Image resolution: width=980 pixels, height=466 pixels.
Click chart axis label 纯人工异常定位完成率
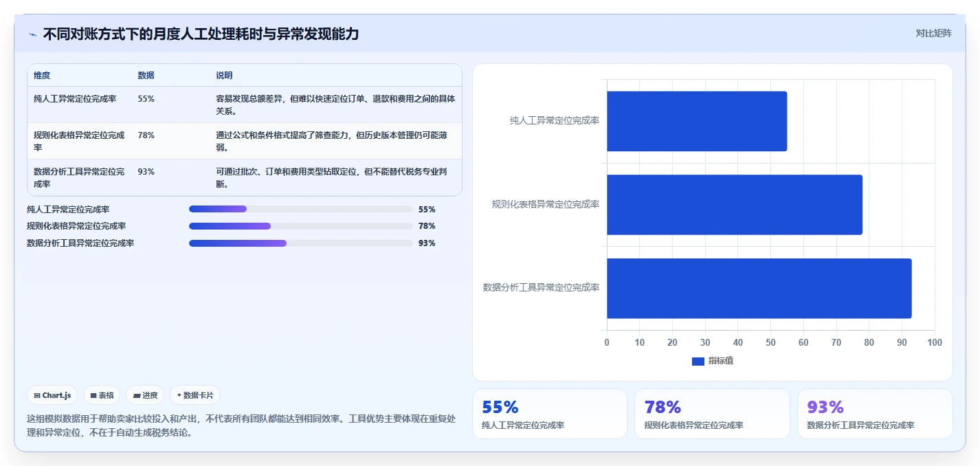point(555,120)
